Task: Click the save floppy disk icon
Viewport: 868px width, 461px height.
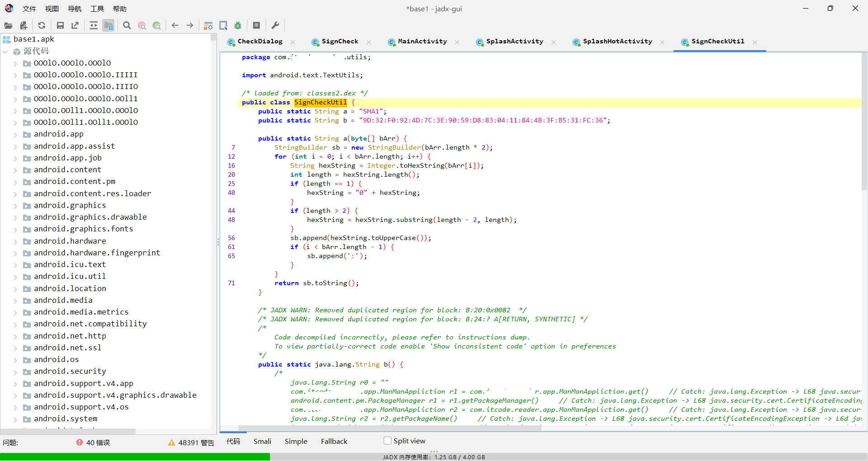Action: [60, 26]
